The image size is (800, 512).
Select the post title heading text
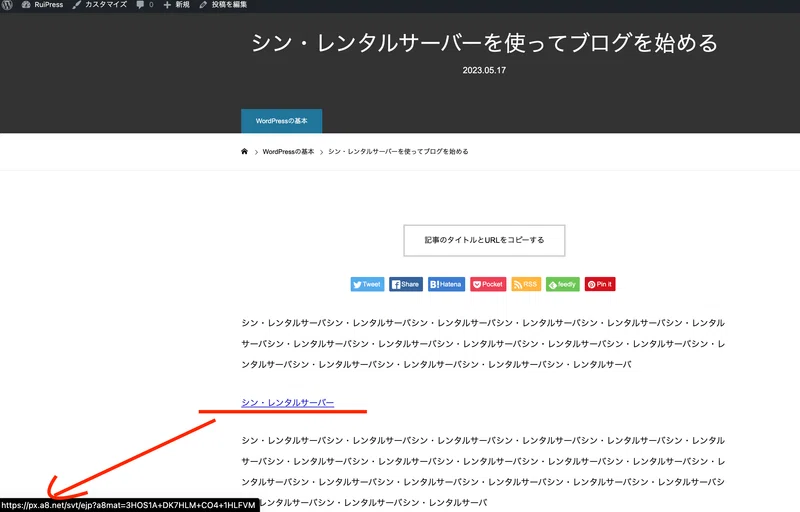tap(484, 43)
